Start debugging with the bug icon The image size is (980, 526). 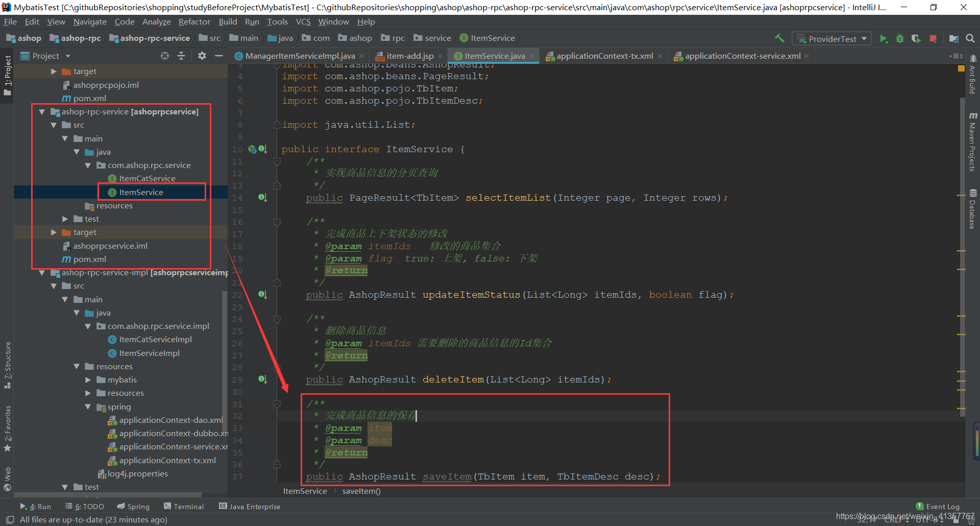(x=900, y=39)
